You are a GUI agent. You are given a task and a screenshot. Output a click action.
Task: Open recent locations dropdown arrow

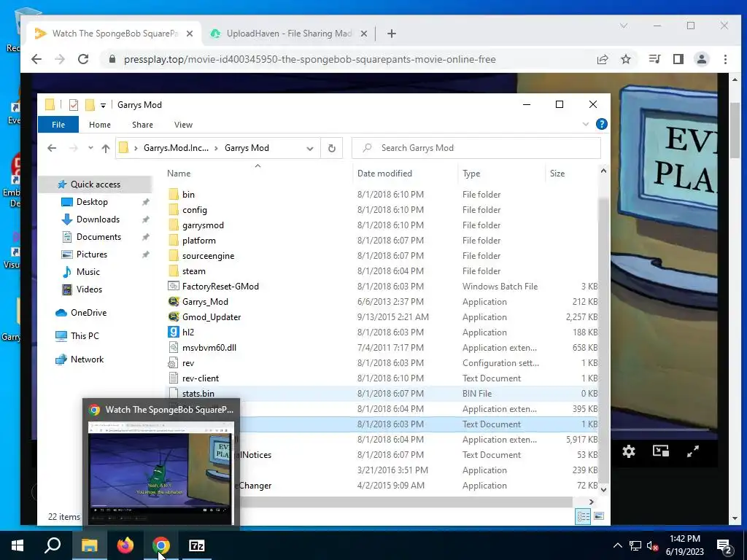(90, 148)
